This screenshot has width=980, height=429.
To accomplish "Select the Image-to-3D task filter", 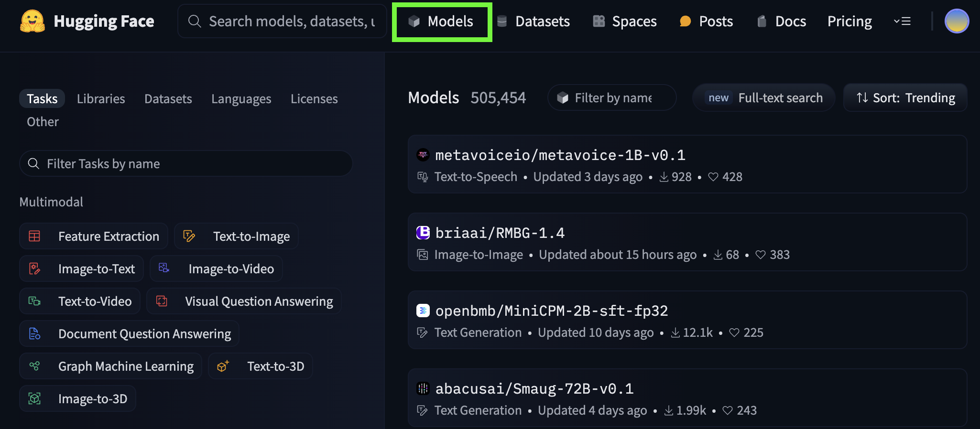I will click(78, 399).
